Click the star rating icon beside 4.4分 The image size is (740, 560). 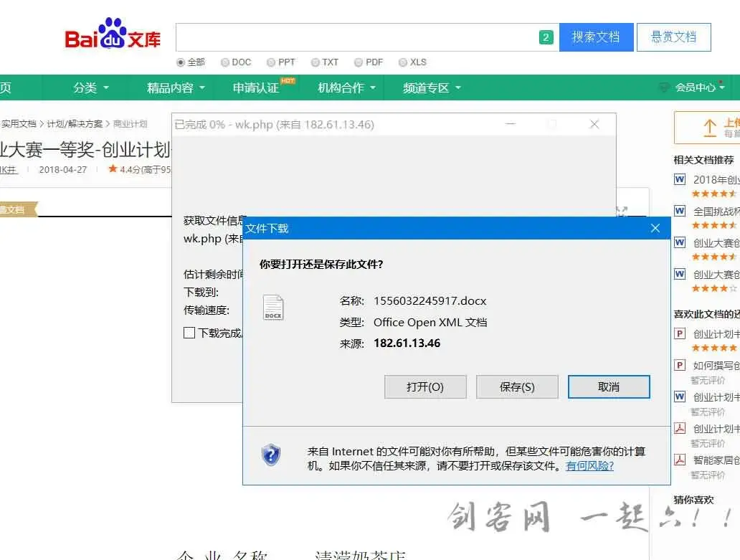click(113, 169)
